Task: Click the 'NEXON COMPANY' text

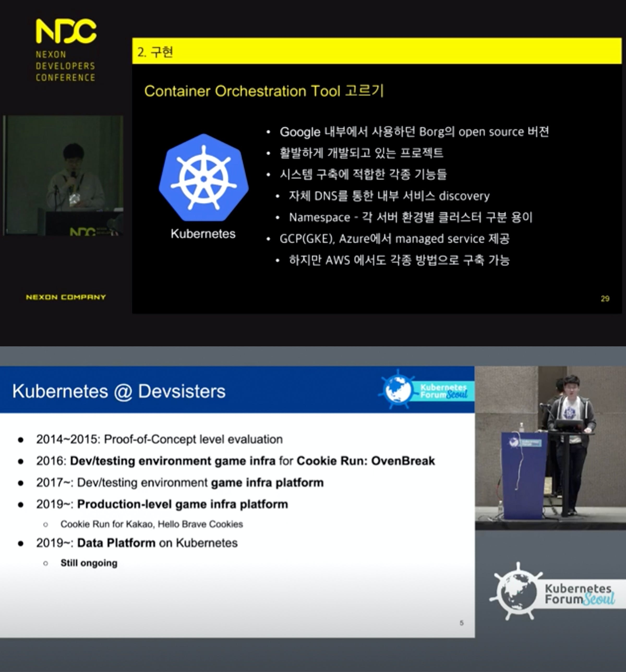Action: point(66,297)
